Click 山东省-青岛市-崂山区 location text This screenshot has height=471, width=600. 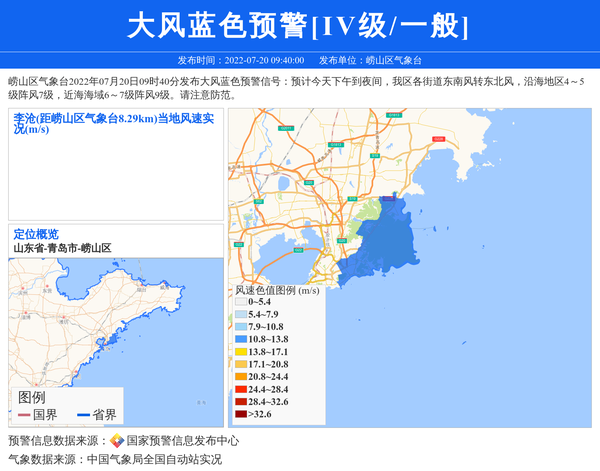point(62,247)
